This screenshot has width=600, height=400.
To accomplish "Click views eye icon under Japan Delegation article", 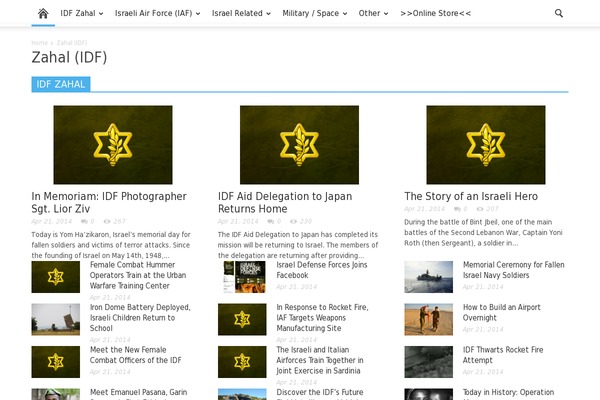I will tap(293, 222).
